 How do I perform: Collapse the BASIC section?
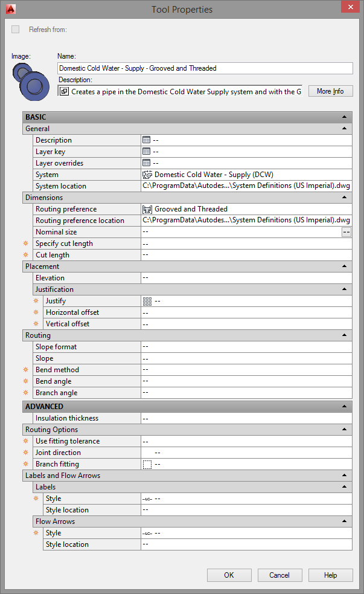[345, 117]
